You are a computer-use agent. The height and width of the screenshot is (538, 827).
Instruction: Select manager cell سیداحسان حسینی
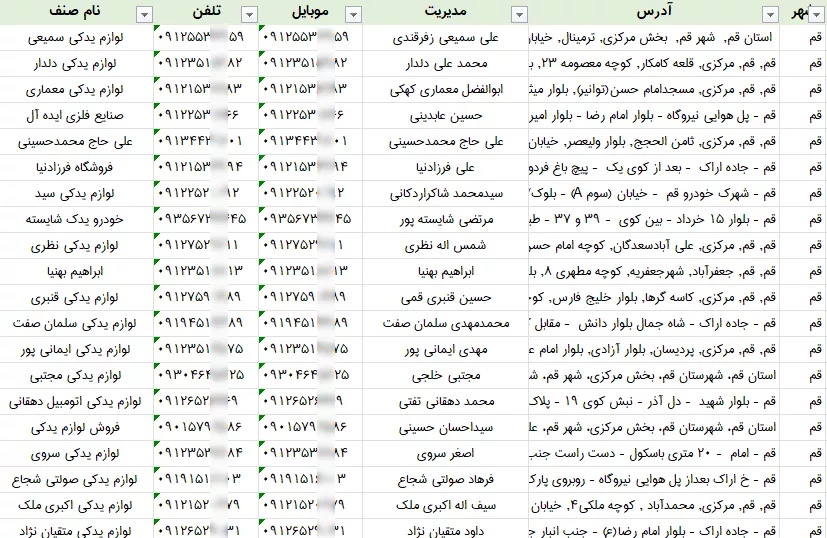[446, 427]
